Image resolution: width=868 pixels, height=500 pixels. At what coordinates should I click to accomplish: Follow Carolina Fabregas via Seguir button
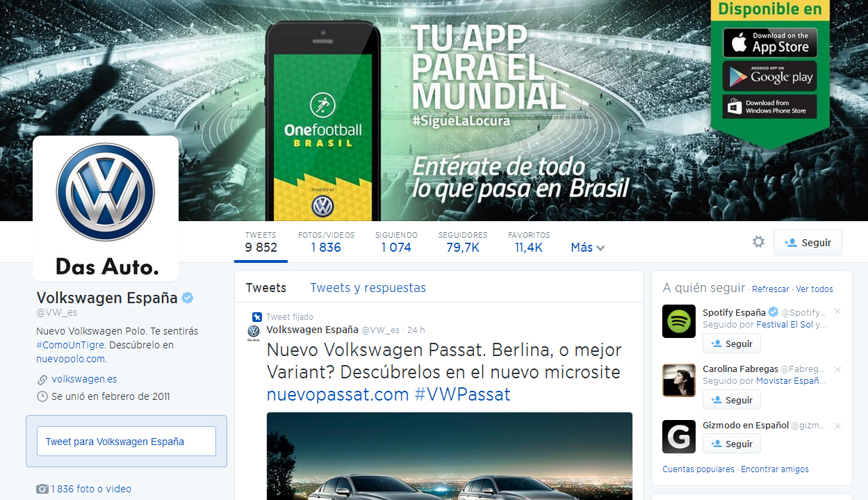tap(732, 400)
